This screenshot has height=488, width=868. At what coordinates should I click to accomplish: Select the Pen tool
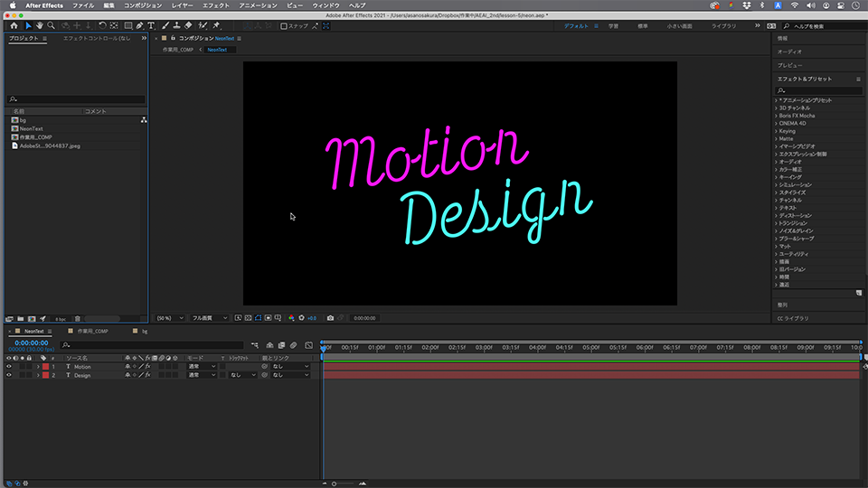(139, 25)
